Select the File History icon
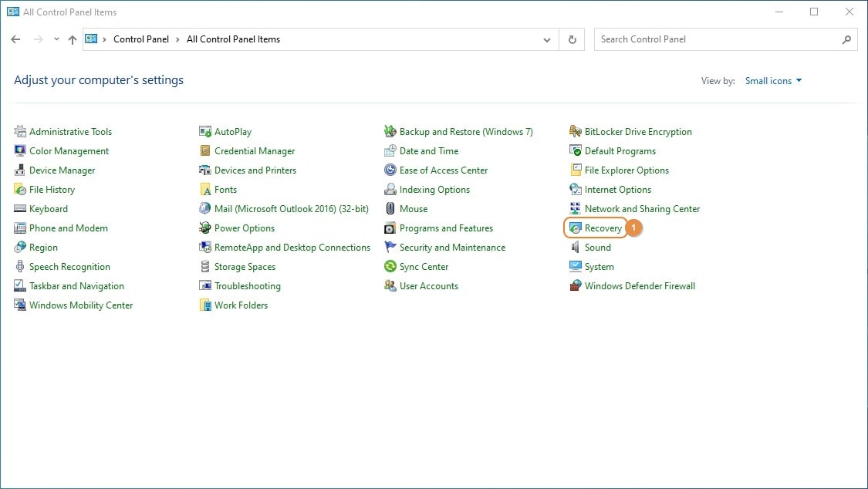The image size is (868, 489). coord(20,190)
